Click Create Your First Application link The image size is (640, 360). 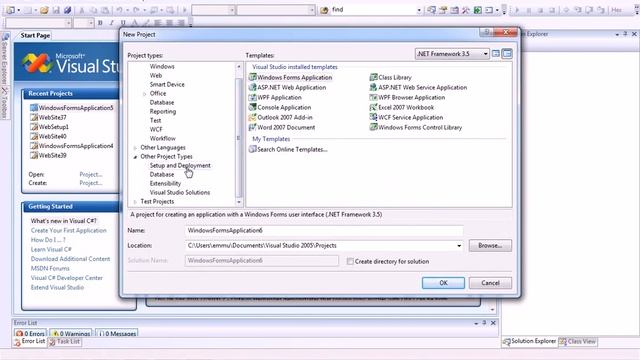(69, 231)
